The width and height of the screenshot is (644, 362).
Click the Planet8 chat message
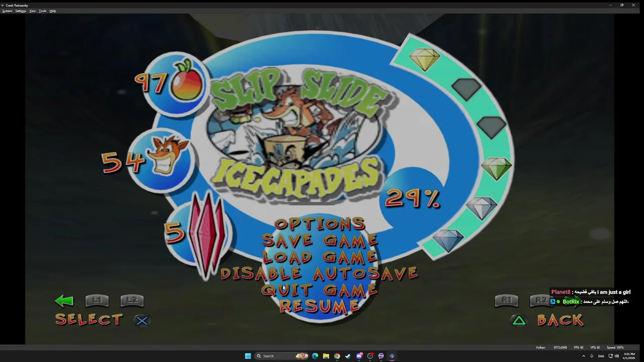click(591, 292)
